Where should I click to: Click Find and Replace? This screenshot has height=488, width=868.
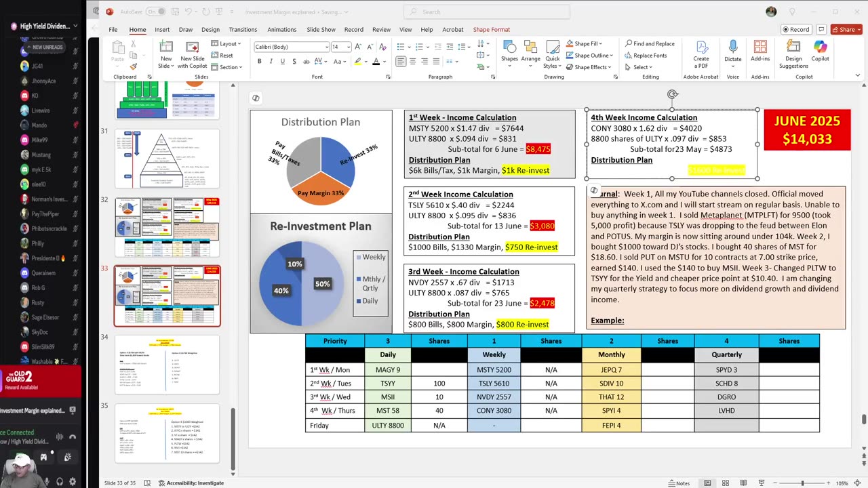pos(650,44)
